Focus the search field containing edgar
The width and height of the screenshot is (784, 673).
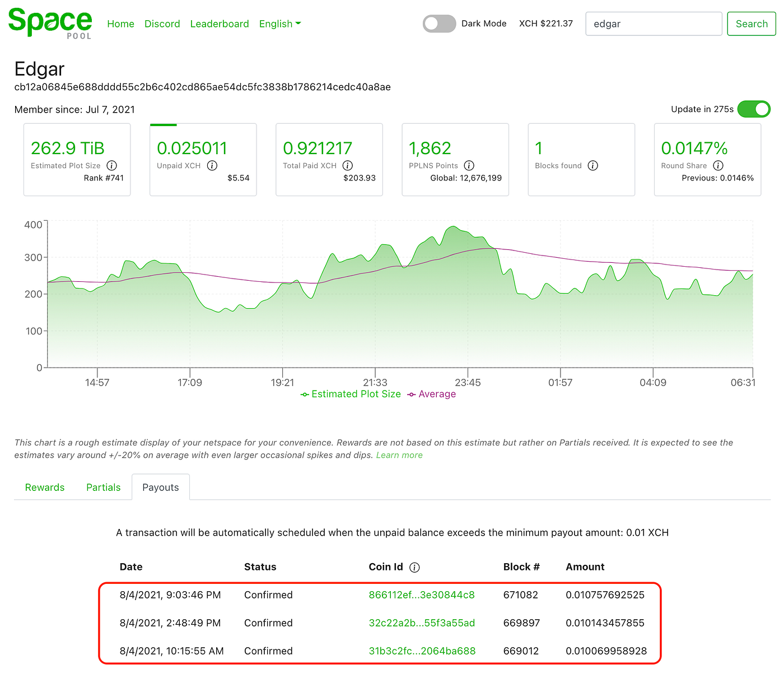tap(654, 24)
